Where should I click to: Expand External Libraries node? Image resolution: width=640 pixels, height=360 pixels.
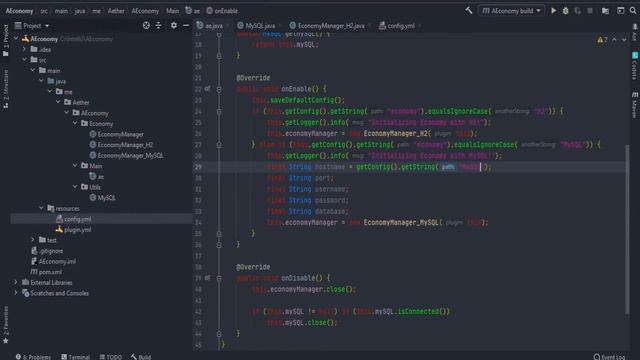pos(16,282)
